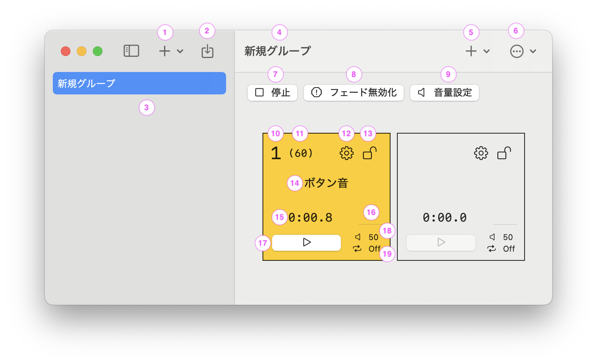597x364 pixels.
Task: Toggle the lock icon on the ボタン音 pad
Action: pos(370,153)
